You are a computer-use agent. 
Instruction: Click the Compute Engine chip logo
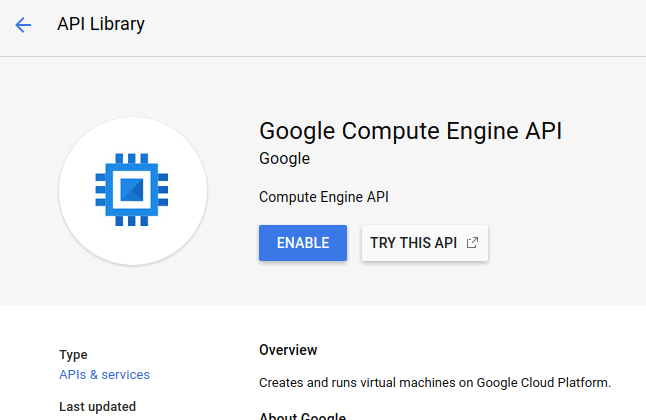tap(132, 189)
